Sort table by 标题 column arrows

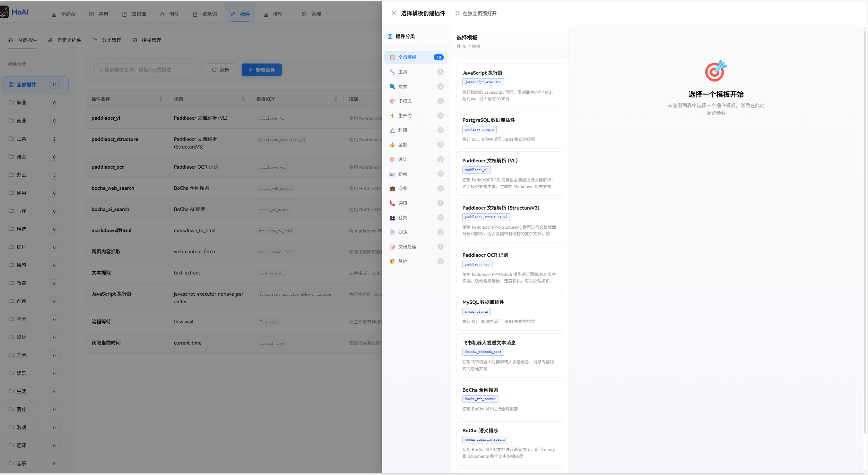[x=243, y=99]
